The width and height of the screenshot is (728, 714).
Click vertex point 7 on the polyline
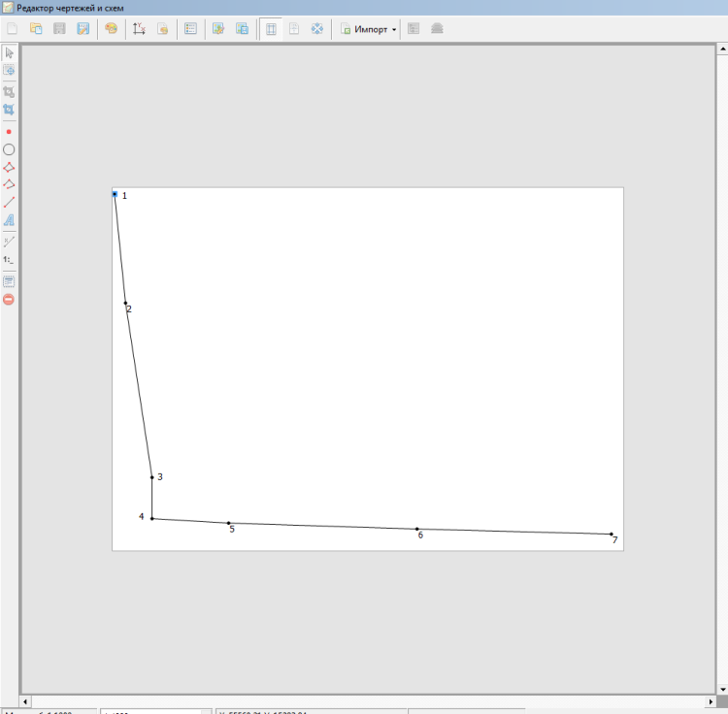pyautogui.click(x=611, y=534)
